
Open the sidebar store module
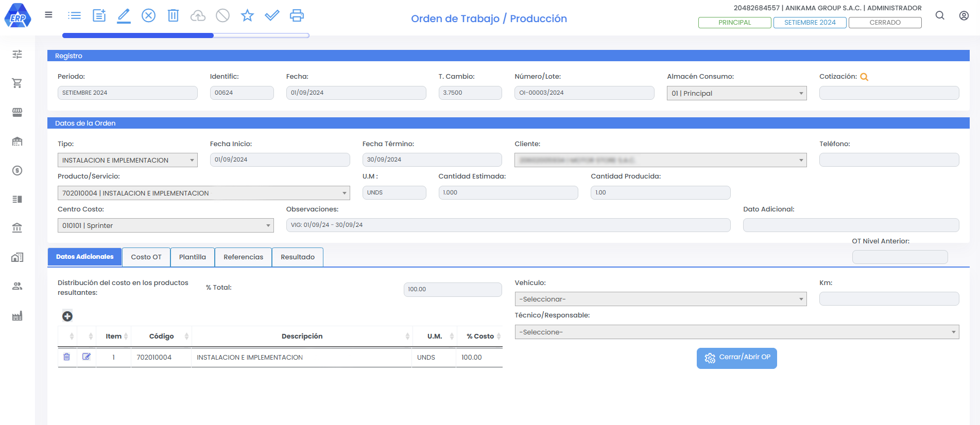(17, 112)
